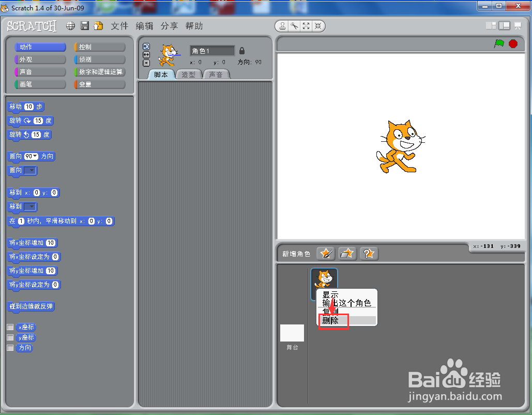The width and height of the screenshot is (532, 415).
Task: Switch to the 脚本 tab
Action: (x=161, y=75)
